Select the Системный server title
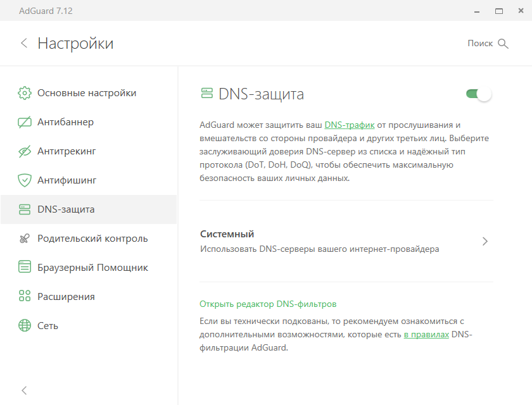The image size is (532, 405). 227,234
